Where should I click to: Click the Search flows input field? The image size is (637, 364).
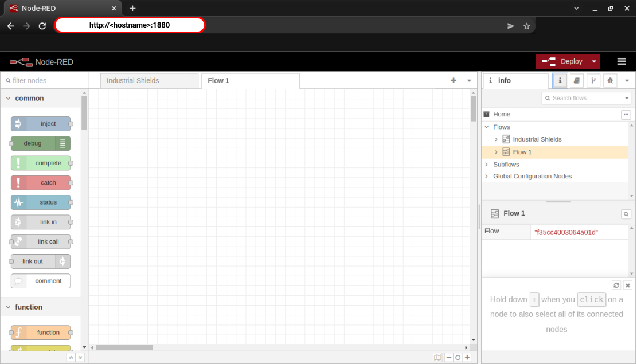(582, 99)
